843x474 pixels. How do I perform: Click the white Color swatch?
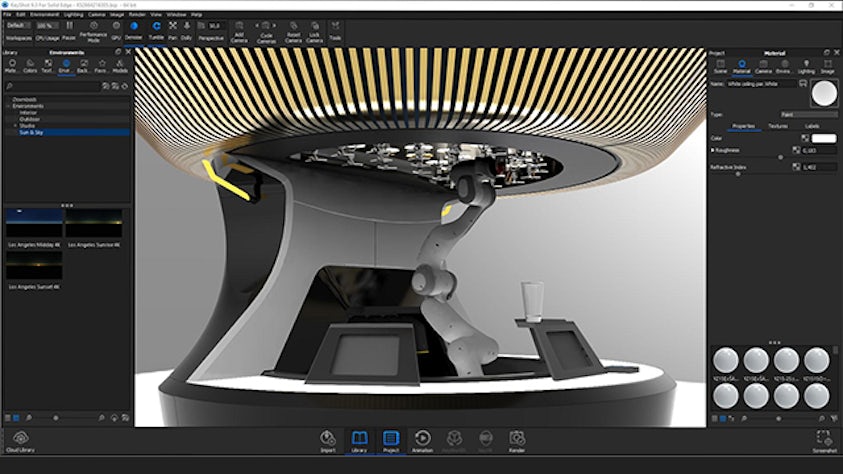(824, 138)
